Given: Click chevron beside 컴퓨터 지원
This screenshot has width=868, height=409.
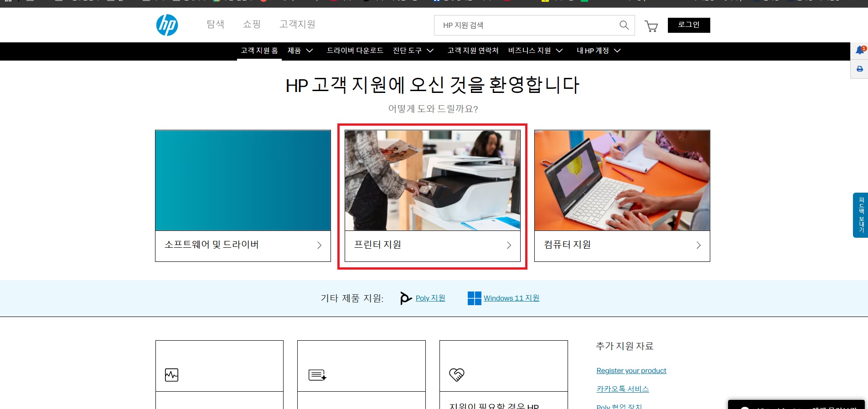Looking at the screenshot, I should coord(698,245).
